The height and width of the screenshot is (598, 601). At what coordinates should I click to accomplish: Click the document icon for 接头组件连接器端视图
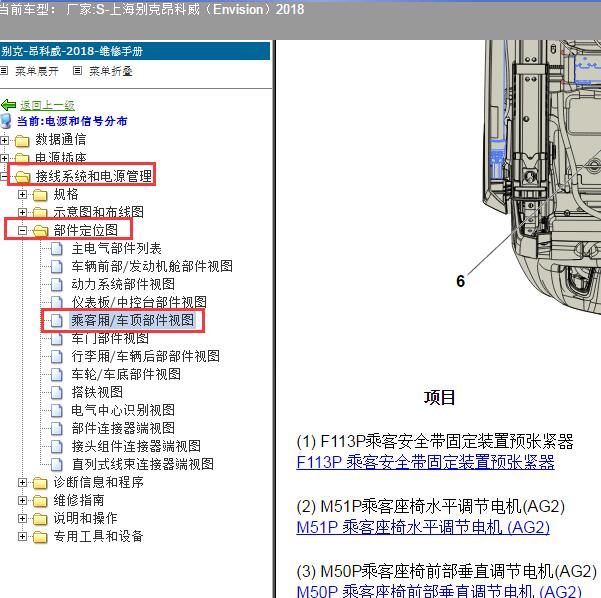57,447
